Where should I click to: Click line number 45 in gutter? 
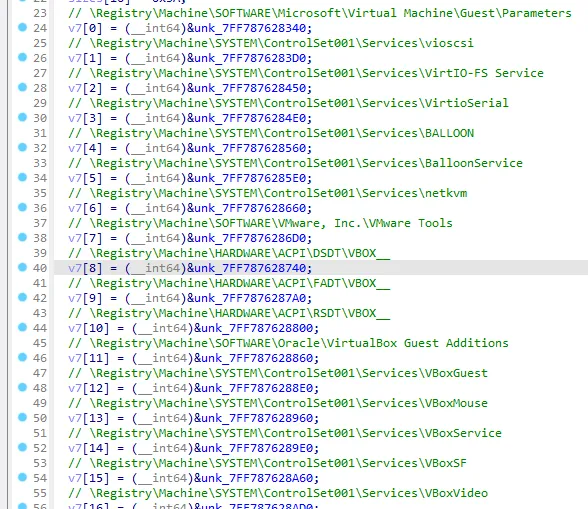[40, 343]
